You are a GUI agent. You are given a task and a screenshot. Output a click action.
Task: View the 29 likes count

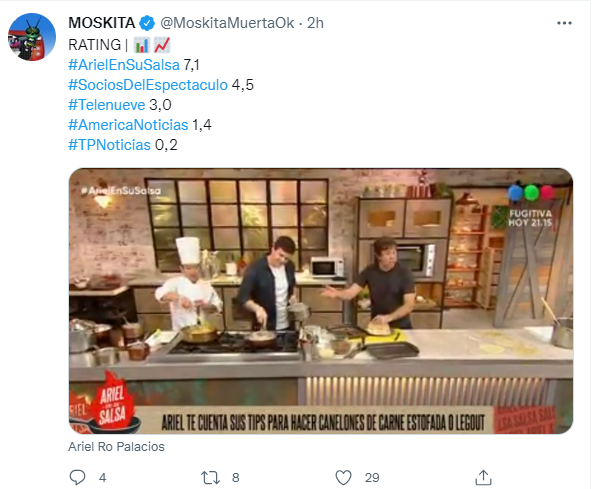[372, 478]
